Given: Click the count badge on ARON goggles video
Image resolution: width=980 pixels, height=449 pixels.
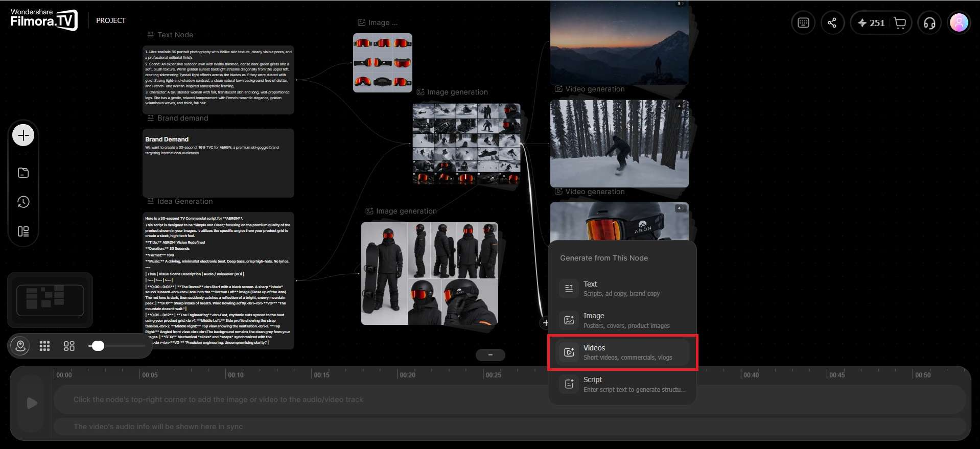Looking at the screenshot, I should tap(681, 208).
